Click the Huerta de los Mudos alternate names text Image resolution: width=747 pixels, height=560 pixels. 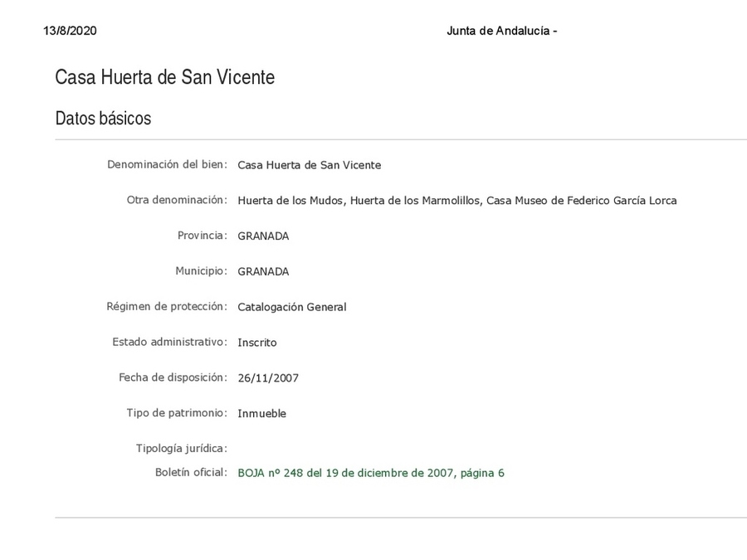click(x=456, y=201)
